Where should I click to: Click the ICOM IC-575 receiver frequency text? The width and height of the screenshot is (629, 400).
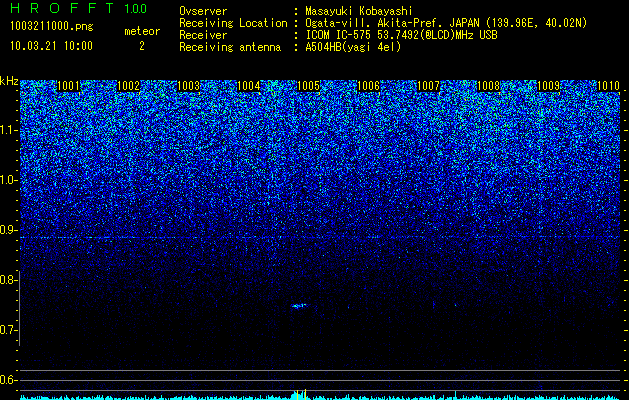pyautogui.click(x=401, y=35)
